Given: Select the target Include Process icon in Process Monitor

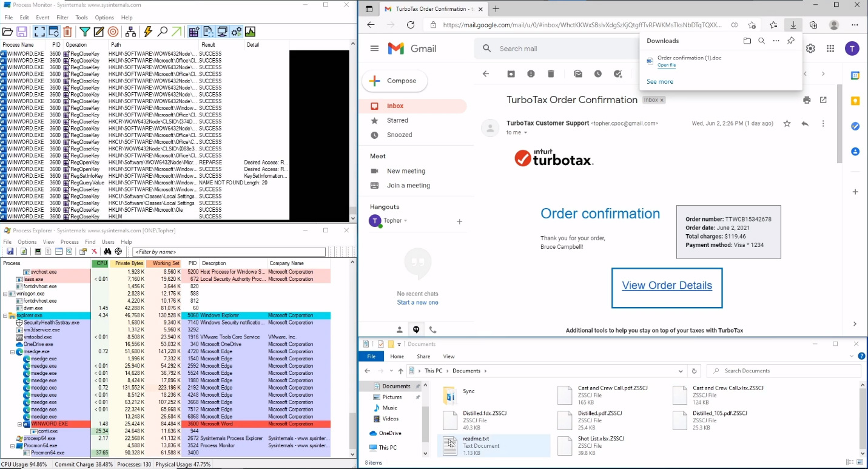Looking at the screenshot, I should [113, 32].
